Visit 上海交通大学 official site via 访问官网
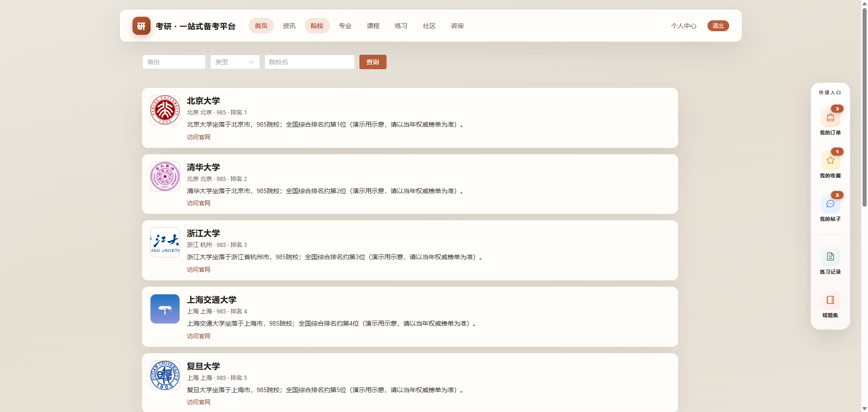The width and height of the screenshot is (868, 412). point(198,336)
